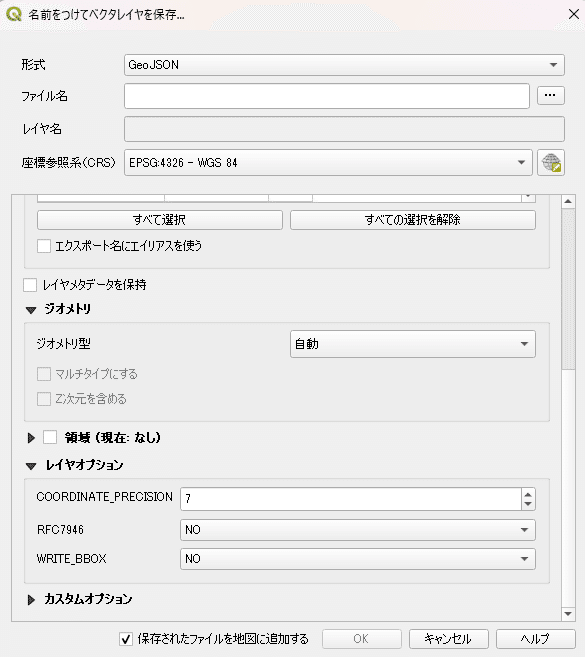Image resolution: width=585 pixels, height=657 pixels.
Task: Enable the 領域 extent checkbox
Action: pos(50,437)
